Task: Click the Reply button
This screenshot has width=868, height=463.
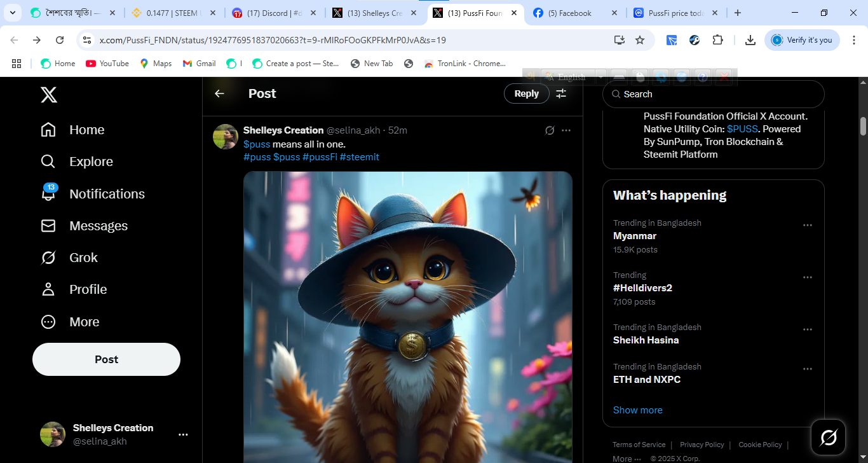Action: point(526,93)
